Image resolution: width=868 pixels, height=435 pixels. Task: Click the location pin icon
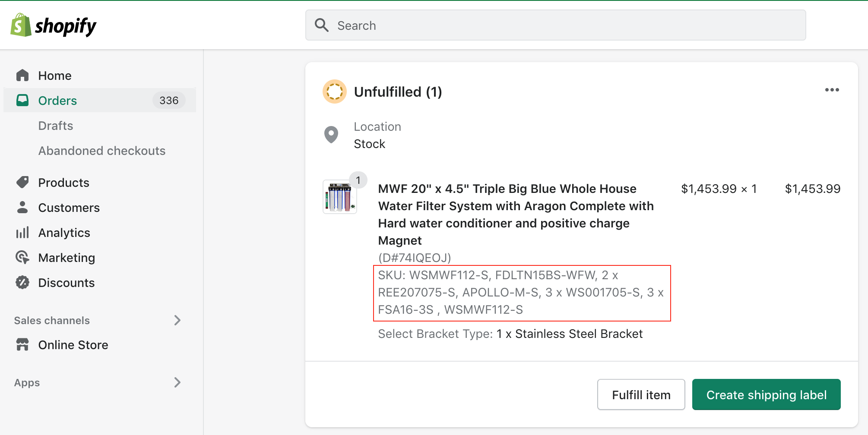pos(331,135)
